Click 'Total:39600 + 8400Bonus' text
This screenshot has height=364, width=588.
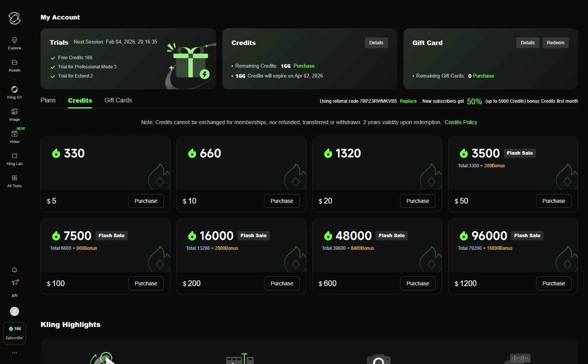[x=348, y=248]
